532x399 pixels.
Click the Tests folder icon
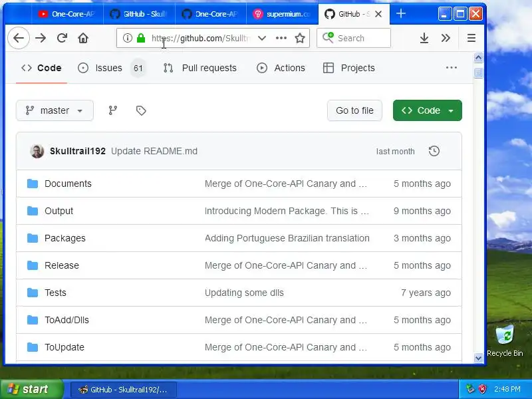(x=33, y=293)
